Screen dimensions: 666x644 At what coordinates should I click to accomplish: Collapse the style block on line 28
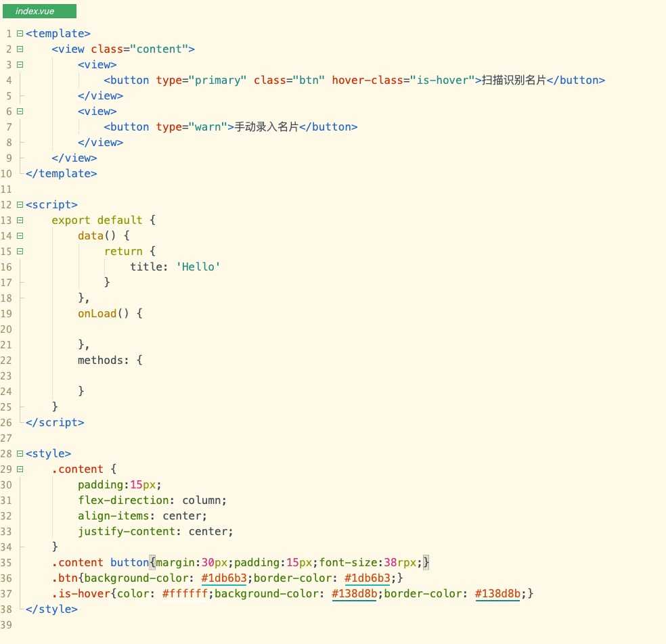pyautogui.click(x=20, y=453)
